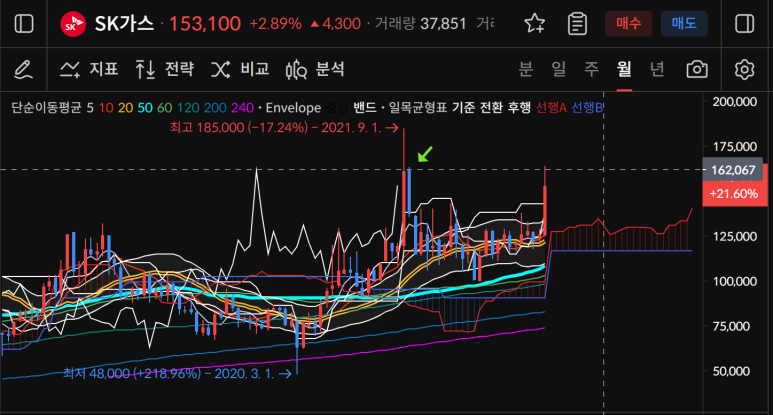Toggle moving average period 10
773x415 pixels.
point(106,107)
